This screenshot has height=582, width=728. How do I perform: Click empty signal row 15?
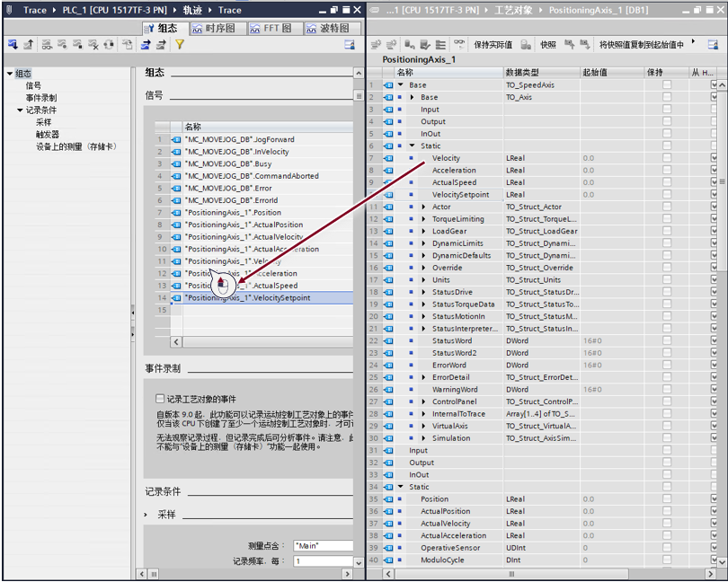[254, 310]
